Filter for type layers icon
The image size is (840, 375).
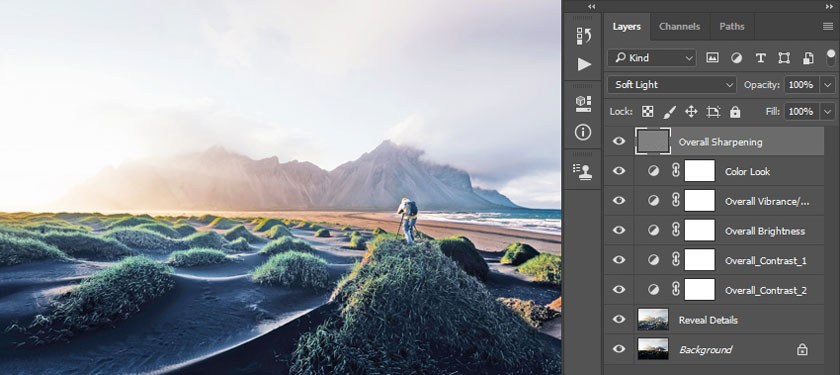(760, 58)
